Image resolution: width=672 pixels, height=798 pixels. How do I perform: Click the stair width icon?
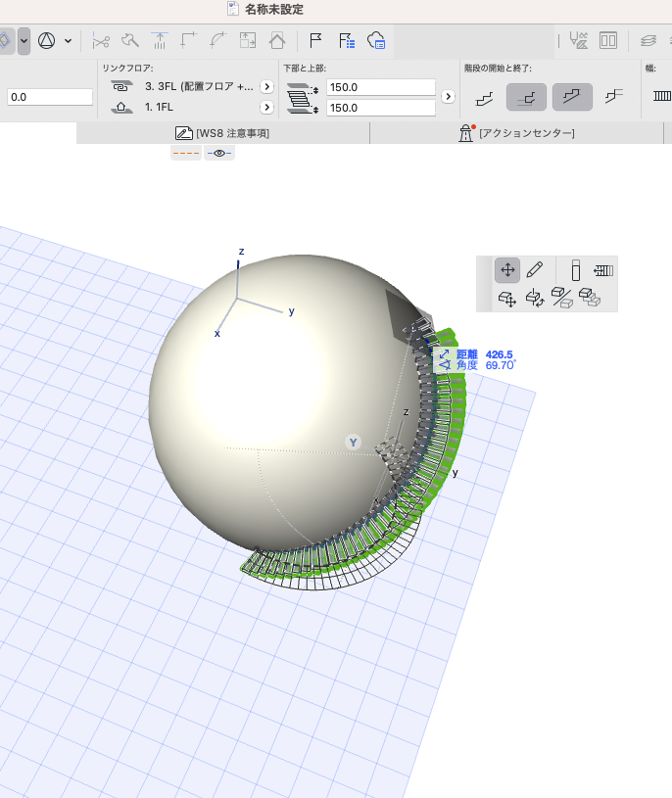pyautogui.click(x=662, y=96)
